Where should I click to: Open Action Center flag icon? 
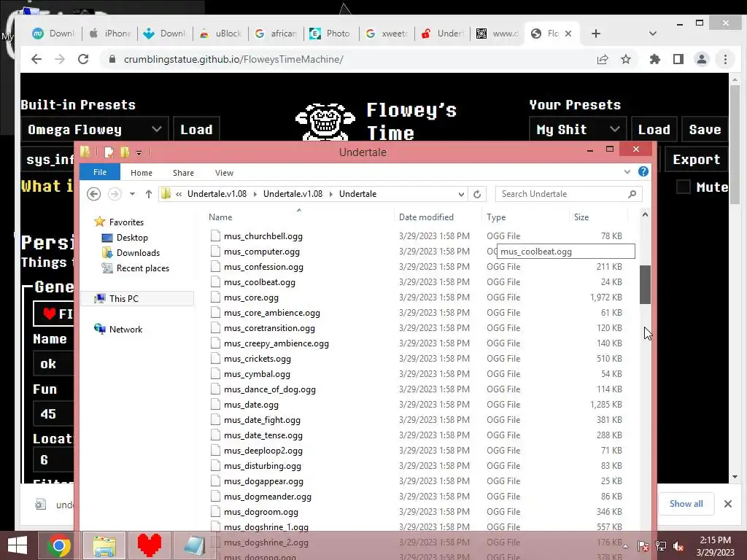coord(643,546)
